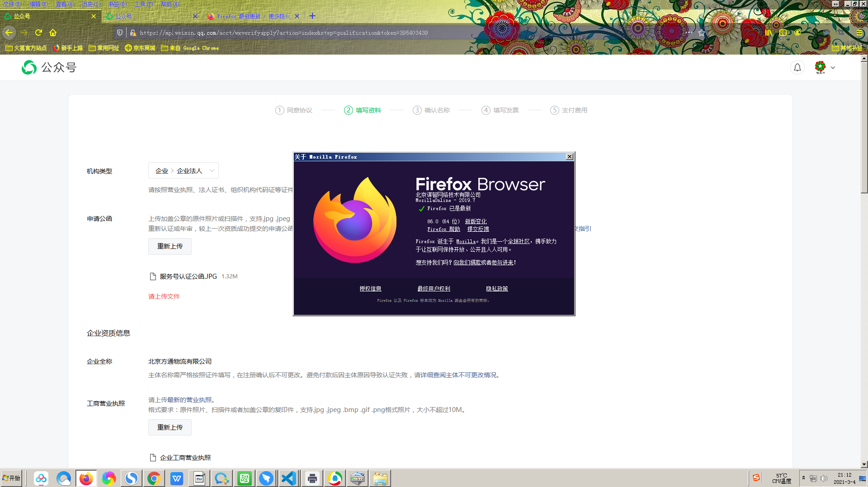Open the 授权信息 link

[x=370, y=289]
